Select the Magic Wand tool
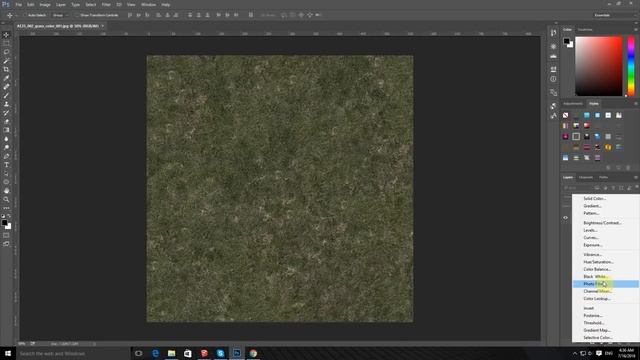640x360 pixels. [x=6, y=60]
